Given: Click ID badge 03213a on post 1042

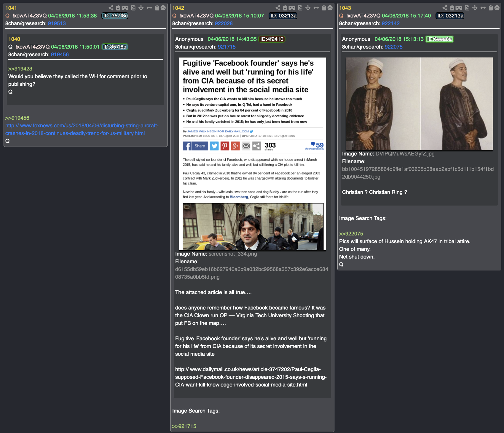Looking at the screenshot, I should click(283, 16).
